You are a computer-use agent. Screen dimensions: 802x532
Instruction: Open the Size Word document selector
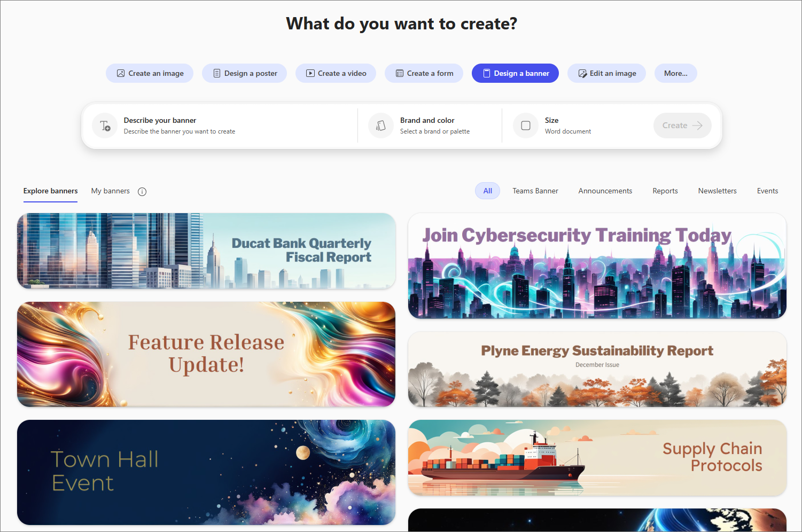coord(567,126)
